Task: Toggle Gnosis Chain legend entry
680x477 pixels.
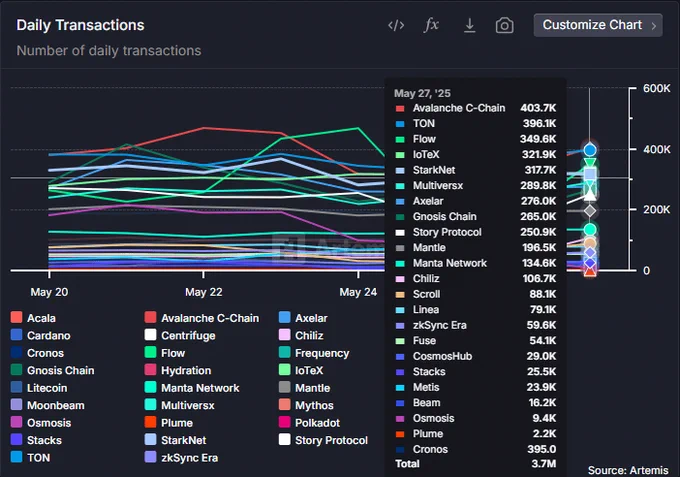Action: 52,370
